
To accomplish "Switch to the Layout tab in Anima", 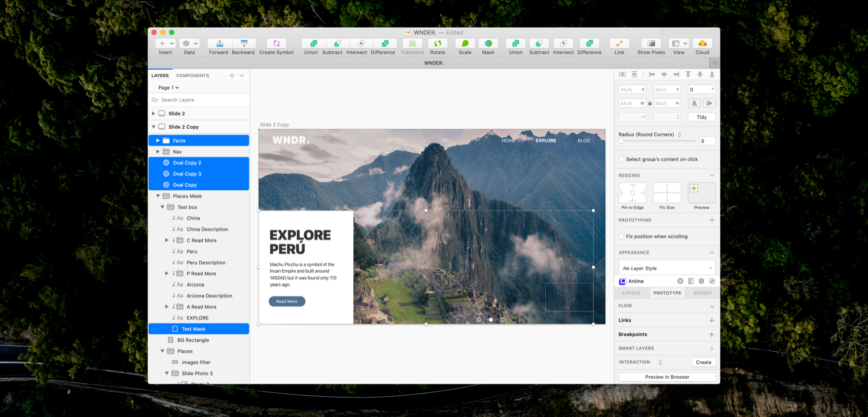I will point(632,293).
